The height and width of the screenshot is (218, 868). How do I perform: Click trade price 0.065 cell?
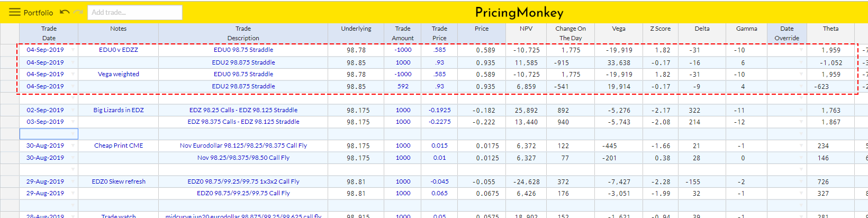coord(439,193)
